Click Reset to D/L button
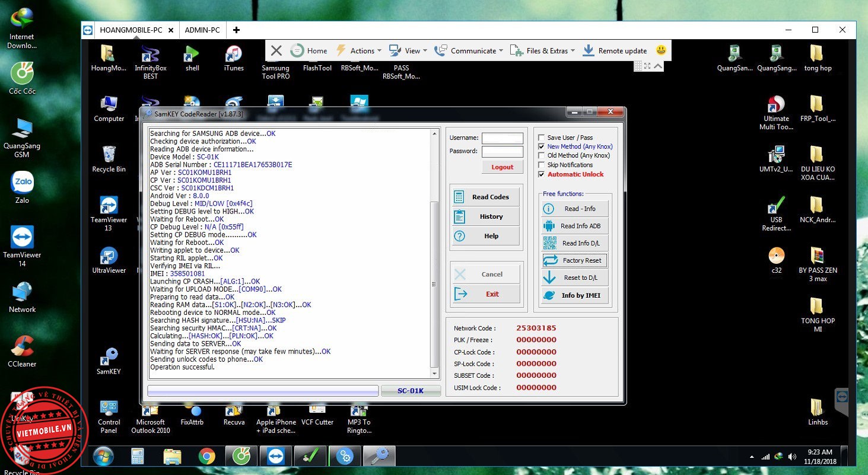868x475 pixels. pyautogui.click(x=574, y=278)
